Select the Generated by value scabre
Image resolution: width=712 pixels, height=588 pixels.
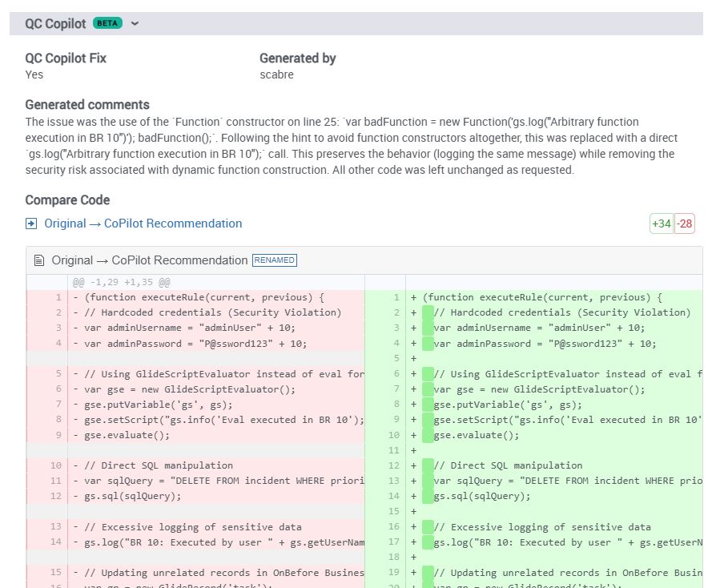click(276, 75)
